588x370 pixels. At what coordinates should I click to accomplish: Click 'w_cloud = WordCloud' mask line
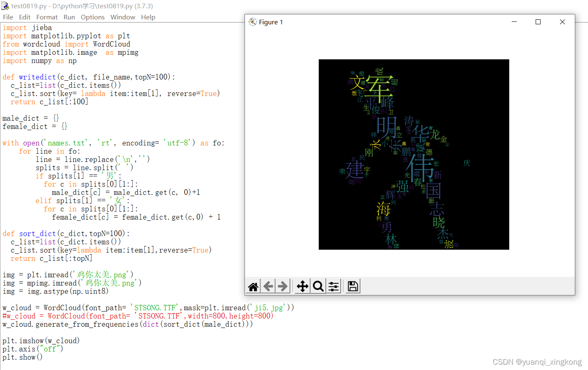[x=148, y=308]
